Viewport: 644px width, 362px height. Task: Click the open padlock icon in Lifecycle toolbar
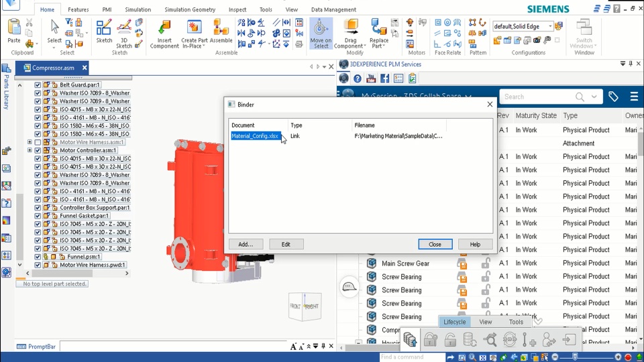click(x=450, y=340)
